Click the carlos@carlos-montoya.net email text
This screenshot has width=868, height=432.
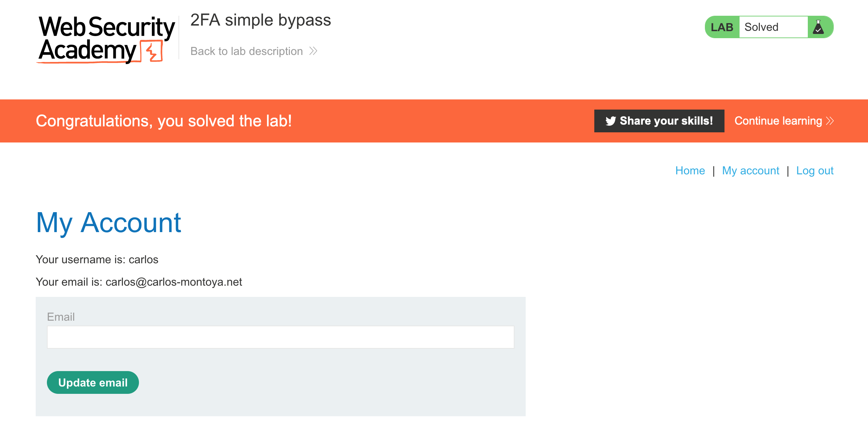(174, 282)
